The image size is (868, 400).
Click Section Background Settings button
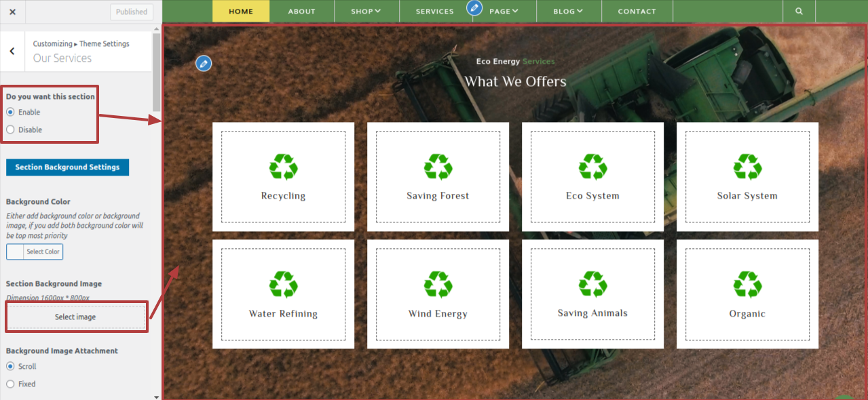(67, 167)
